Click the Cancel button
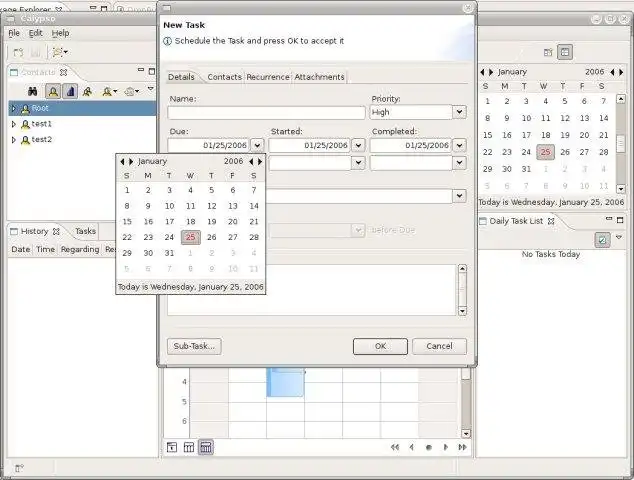This screenshot has height=480, width=634. click(439, 346)
